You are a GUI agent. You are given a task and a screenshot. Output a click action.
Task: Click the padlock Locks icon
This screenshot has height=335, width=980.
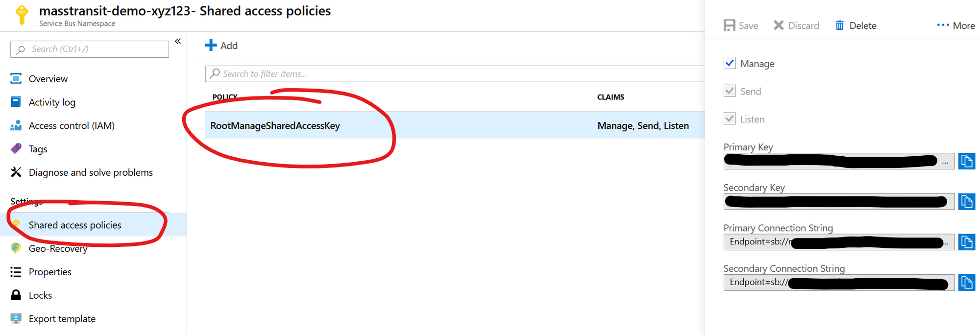tap(16, 295)
